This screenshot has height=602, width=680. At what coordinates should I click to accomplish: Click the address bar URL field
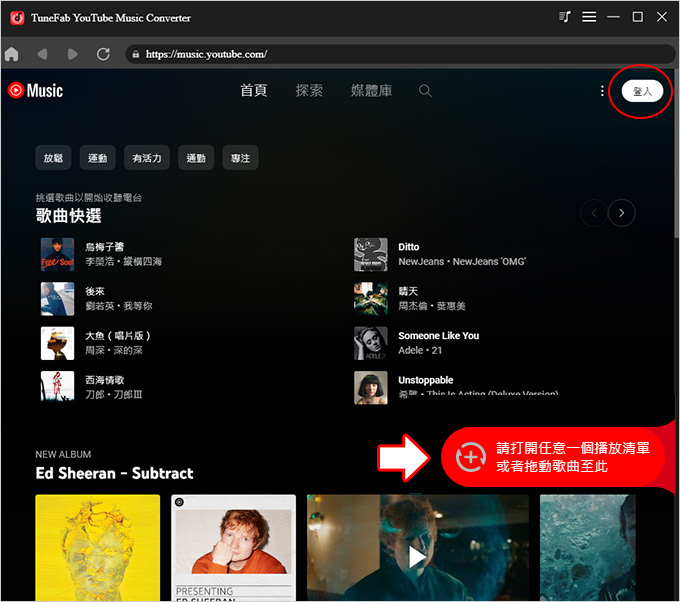[x=399, y=54]
